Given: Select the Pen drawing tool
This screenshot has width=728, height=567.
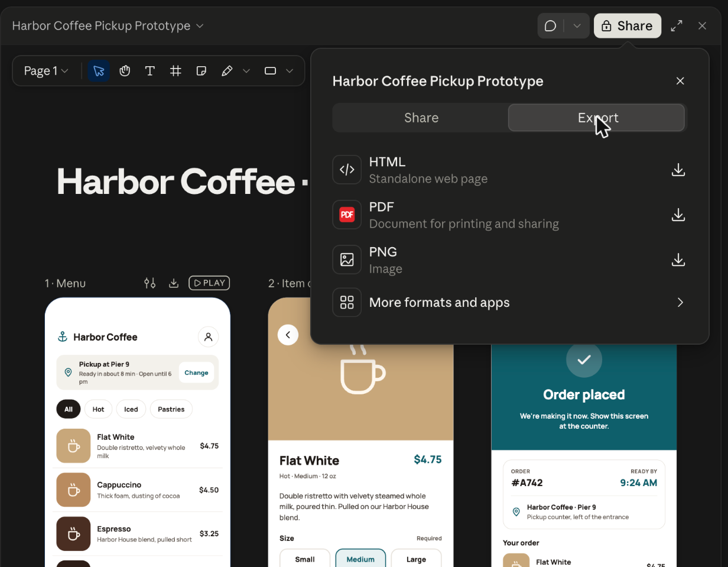Looking at the screenshot, I should (227, 71).
